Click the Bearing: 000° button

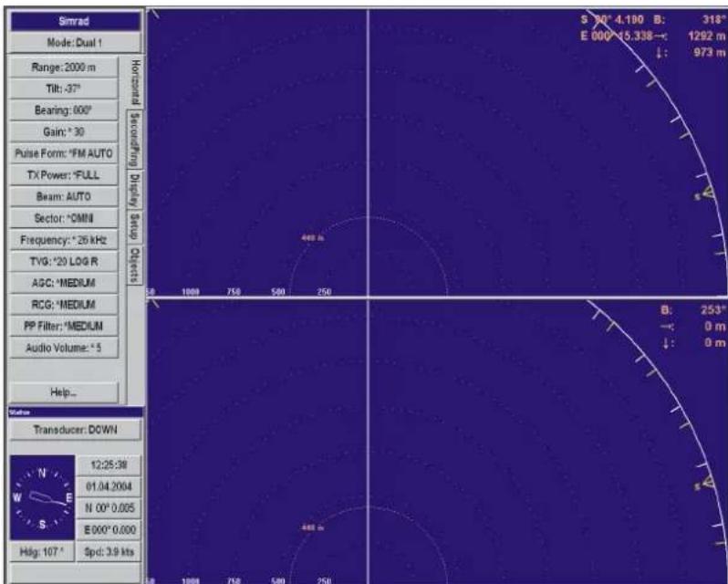tap(64, 110)
